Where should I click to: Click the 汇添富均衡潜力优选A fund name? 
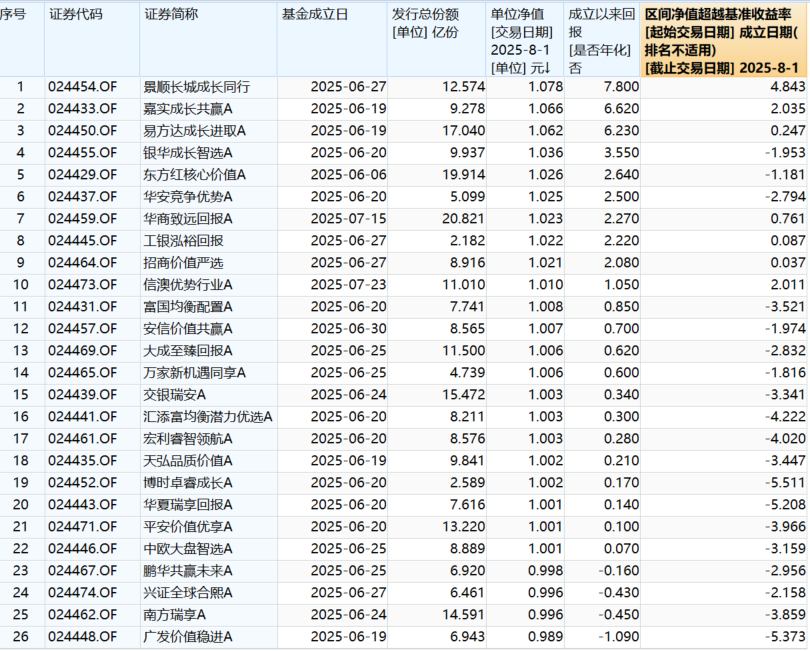207,417
